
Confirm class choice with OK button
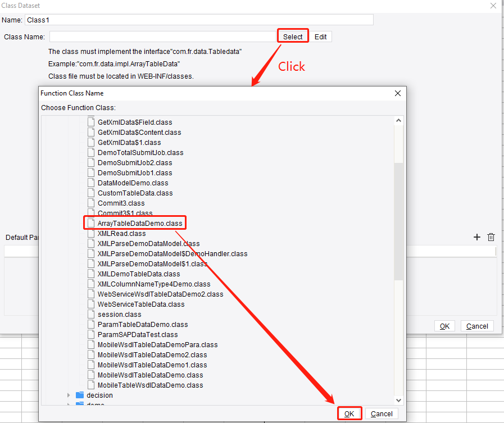(x=349, y=413)
